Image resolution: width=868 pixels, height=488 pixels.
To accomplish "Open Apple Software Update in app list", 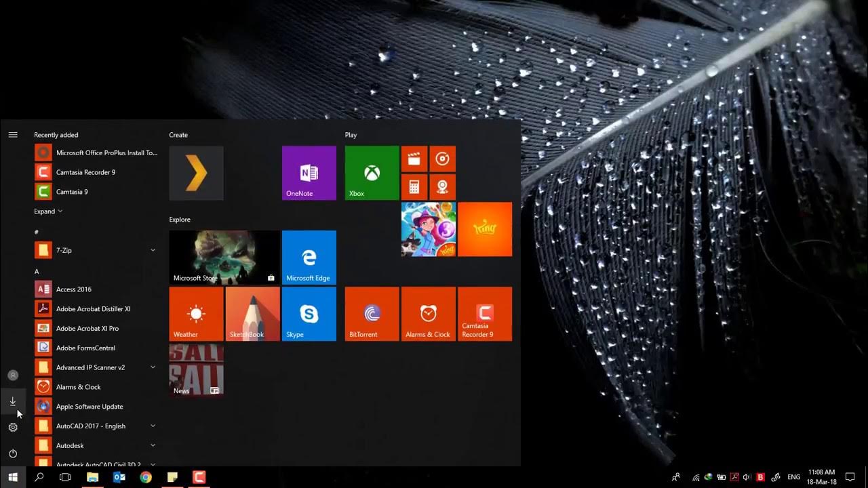I will coord(96,407).
